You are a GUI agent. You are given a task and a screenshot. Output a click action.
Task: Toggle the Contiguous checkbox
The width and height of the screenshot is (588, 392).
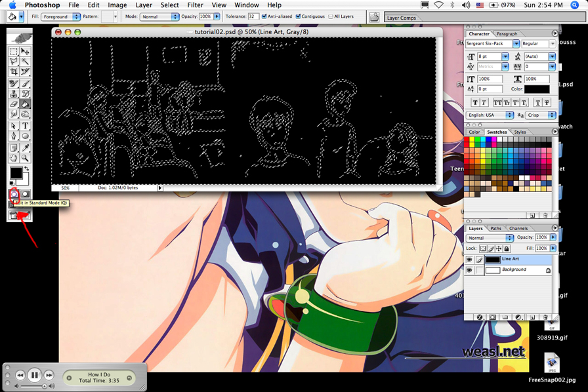click(298, 16)
